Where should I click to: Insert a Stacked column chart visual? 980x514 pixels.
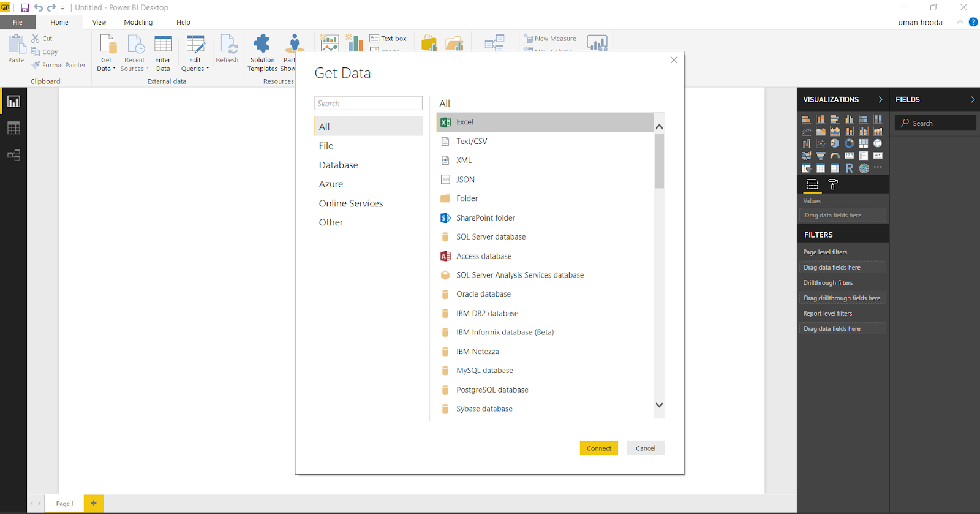(821, 119)
